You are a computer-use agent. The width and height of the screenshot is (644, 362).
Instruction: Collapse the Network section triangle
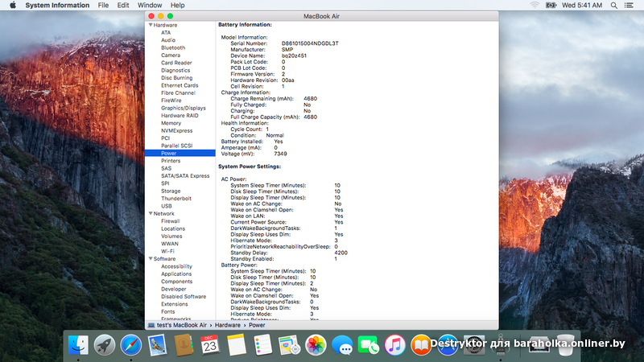pos(151,213)
